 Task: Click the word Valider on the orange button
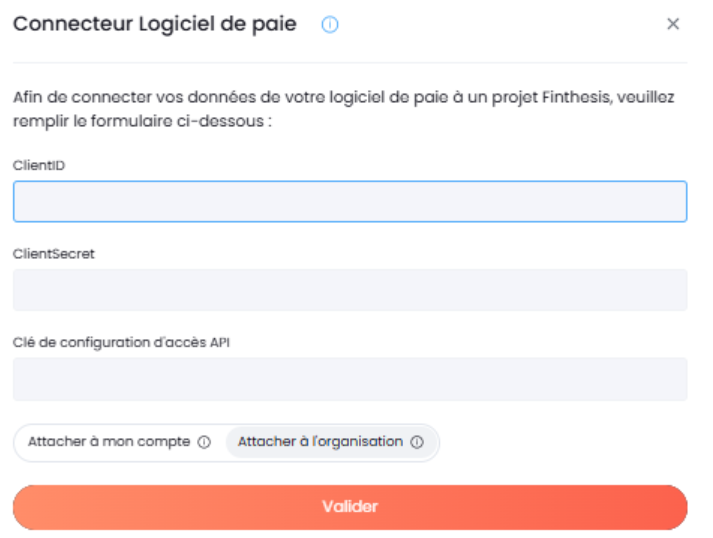point(350,507)
